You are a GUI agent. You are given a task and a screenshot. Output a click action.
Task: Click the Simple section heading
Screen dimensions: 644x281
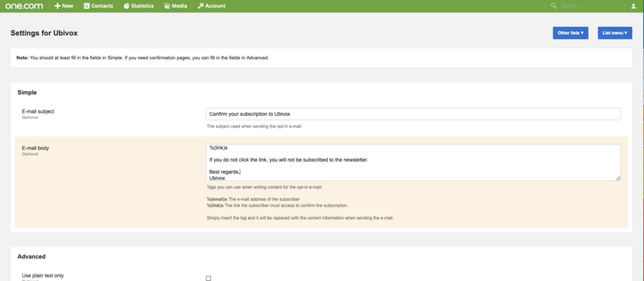point(27,93)
